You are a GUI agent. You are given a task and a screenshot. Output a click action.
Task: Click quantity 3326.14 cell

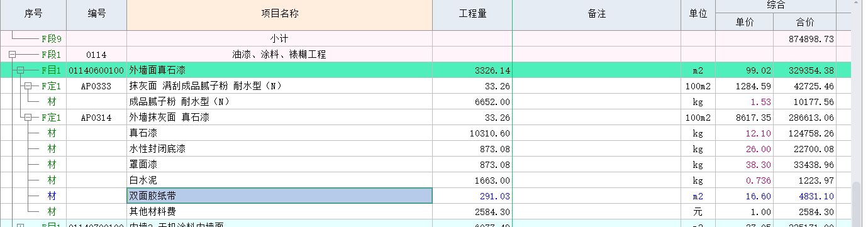point(472,70)
